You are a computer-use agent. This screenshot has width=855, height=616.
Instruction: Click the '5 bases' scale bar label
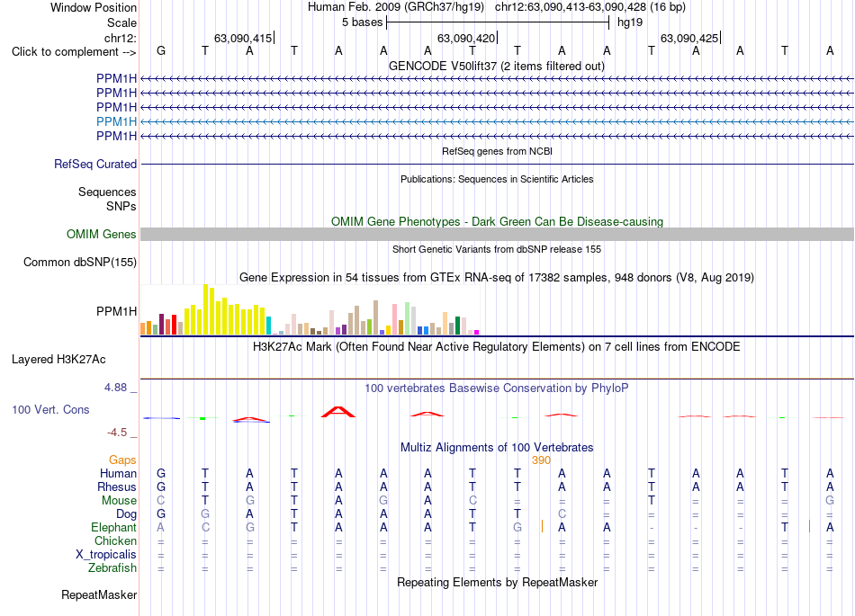pyautogui.click(x=362, y=22)
